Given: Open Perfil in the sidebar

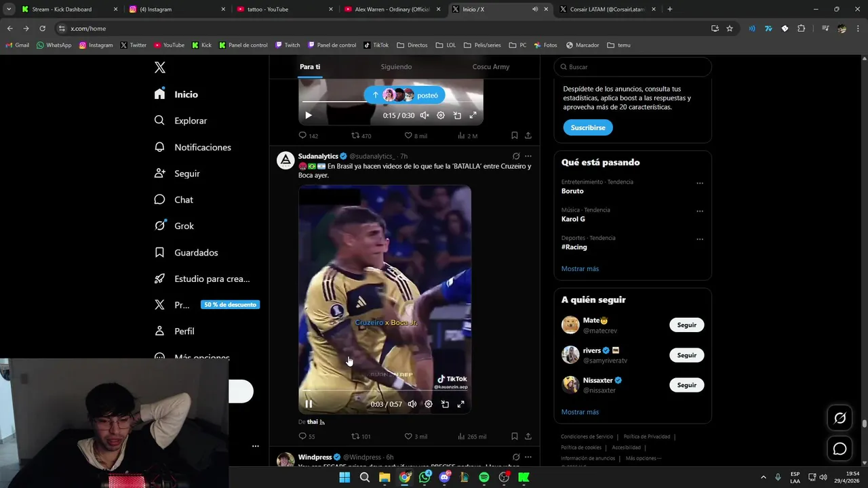Looking at the screenshot, I should click(174, 331).
